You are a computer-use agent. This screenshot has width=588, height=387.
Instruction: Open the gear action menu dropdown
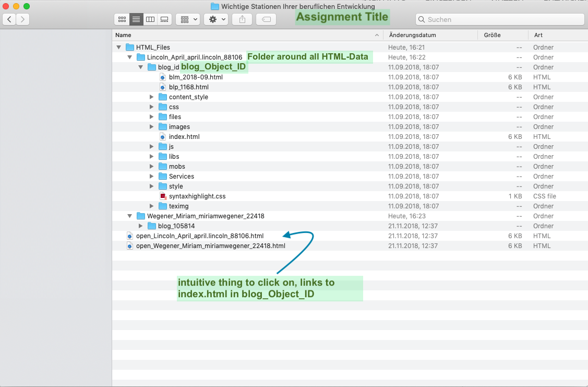tap(216, 19)
